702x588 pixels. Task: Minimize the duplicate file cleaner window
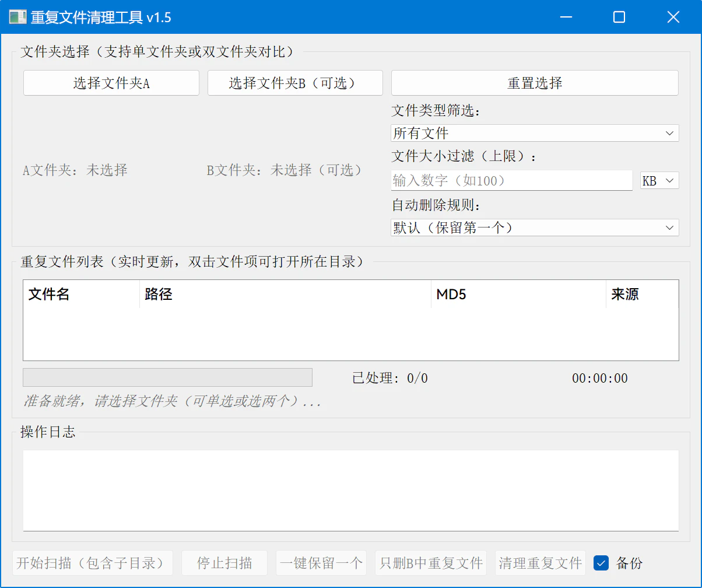pos(565,17)
